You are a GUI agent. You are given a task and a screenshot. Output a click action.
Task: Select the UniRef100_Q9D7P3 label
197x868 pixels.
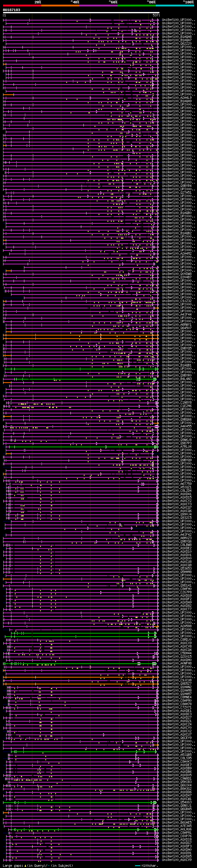(177, 443)
